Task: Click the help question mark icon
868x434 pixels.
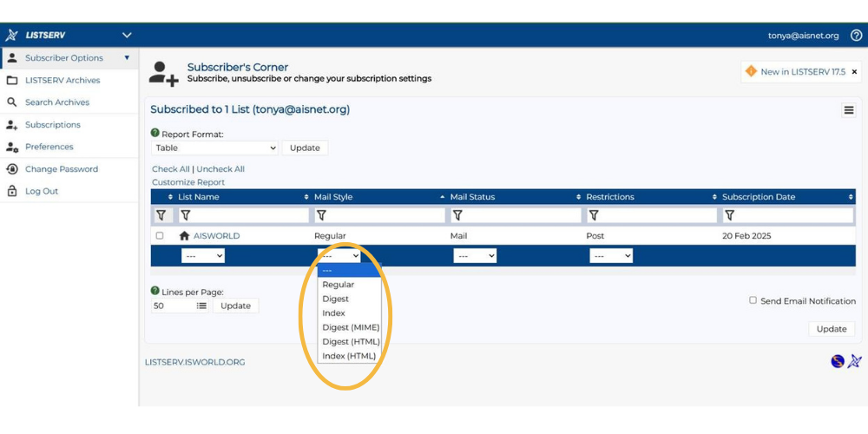Action: tap(856, 36)
